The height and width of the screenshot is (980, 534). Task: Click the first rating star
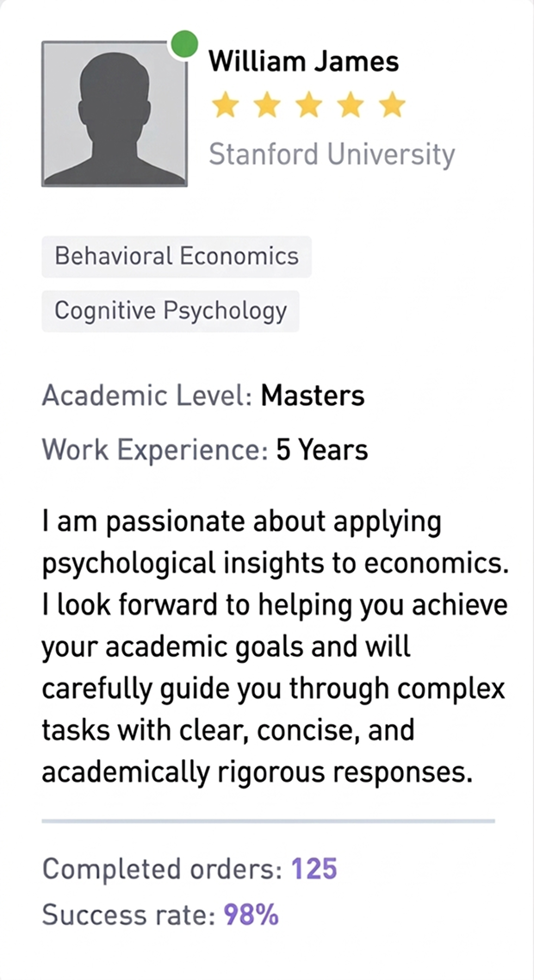(x=226, y=105)
